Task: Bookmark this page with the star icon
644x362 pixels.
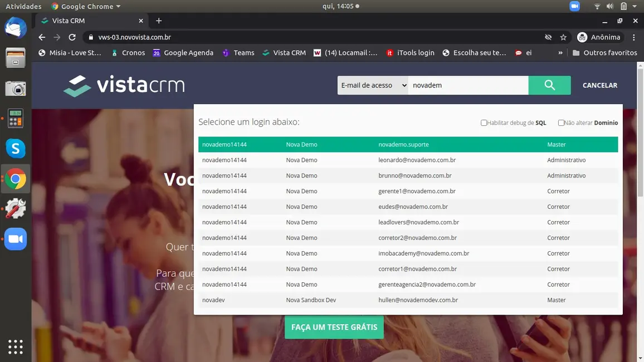Action: point(563,37)
